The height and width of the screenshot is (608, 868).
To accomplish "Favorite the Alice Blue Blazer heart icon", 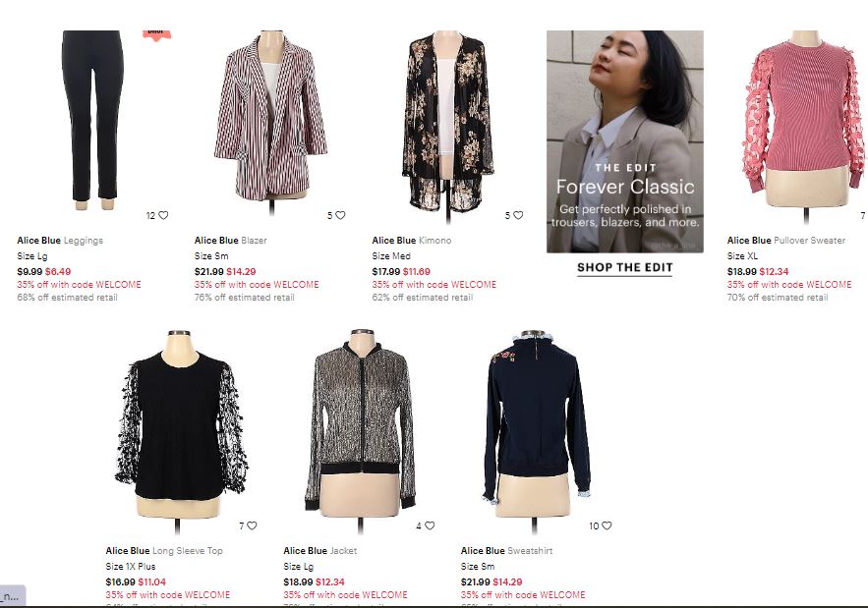I will (x=340, y=215).
